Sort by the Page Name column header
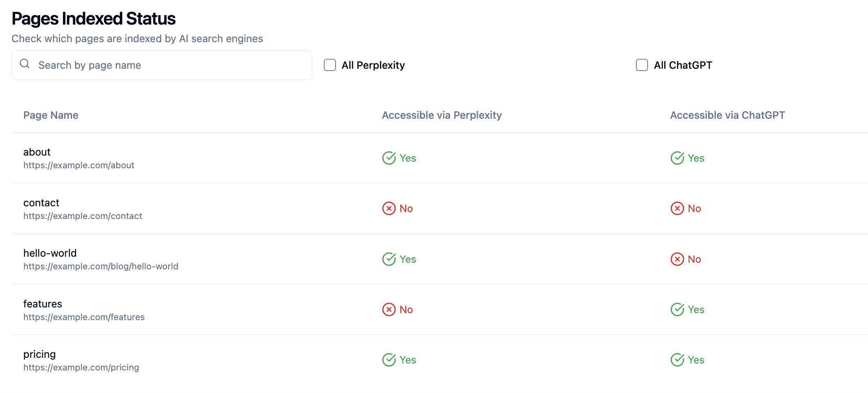868x393 pixels. (51, 115)
